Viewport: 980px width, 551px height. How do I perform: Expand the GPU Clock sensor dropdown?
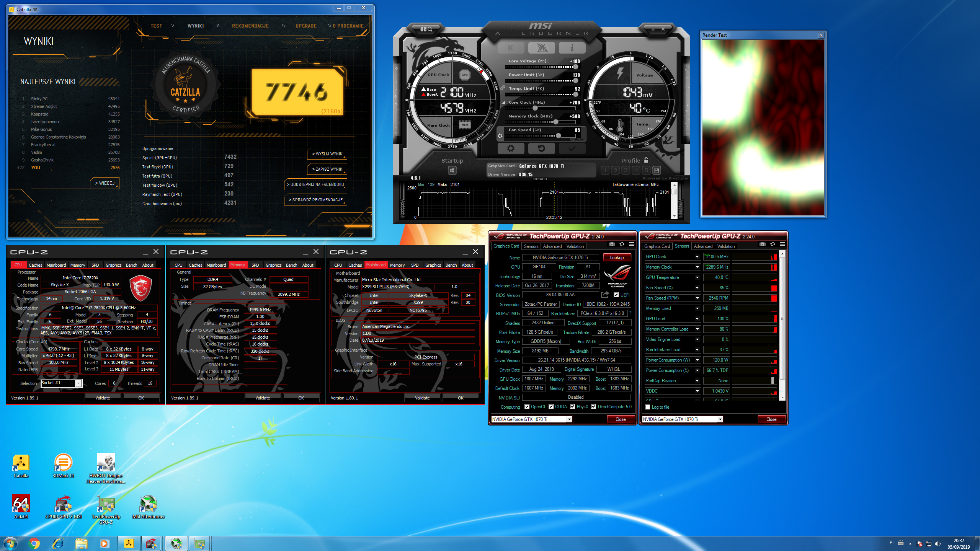(x=697, y=257)
